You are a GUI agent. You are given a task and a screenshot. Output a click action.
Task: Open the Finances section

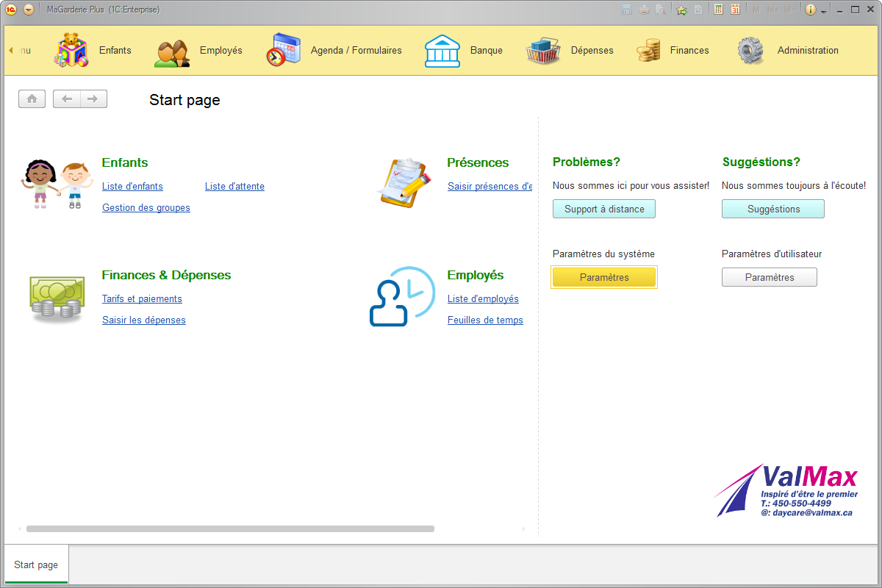point(689,51)
